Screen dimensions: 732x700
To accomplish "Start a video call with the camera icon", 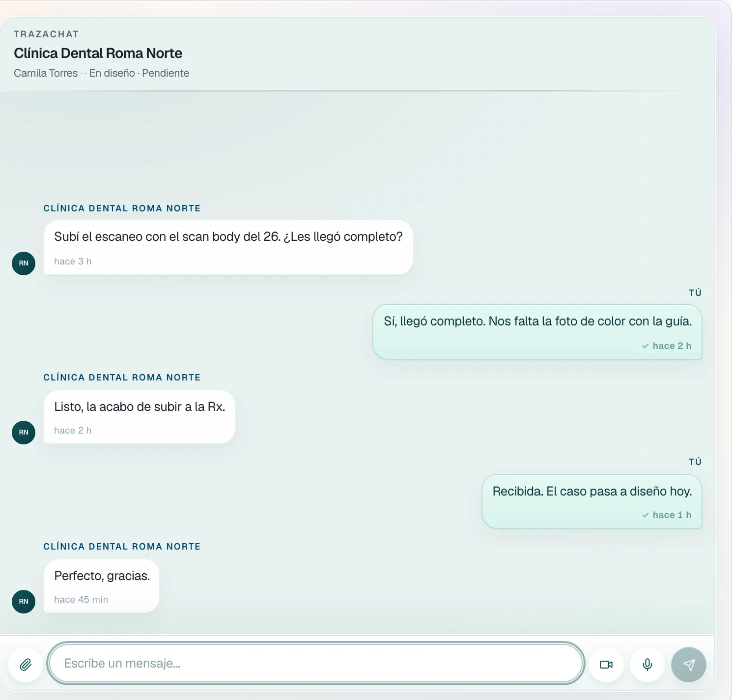I will click(606, 665).
